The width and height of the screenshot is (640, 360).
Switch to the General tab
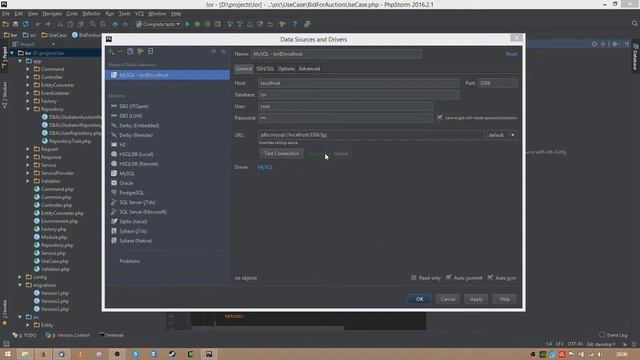[x=244, y=69]
